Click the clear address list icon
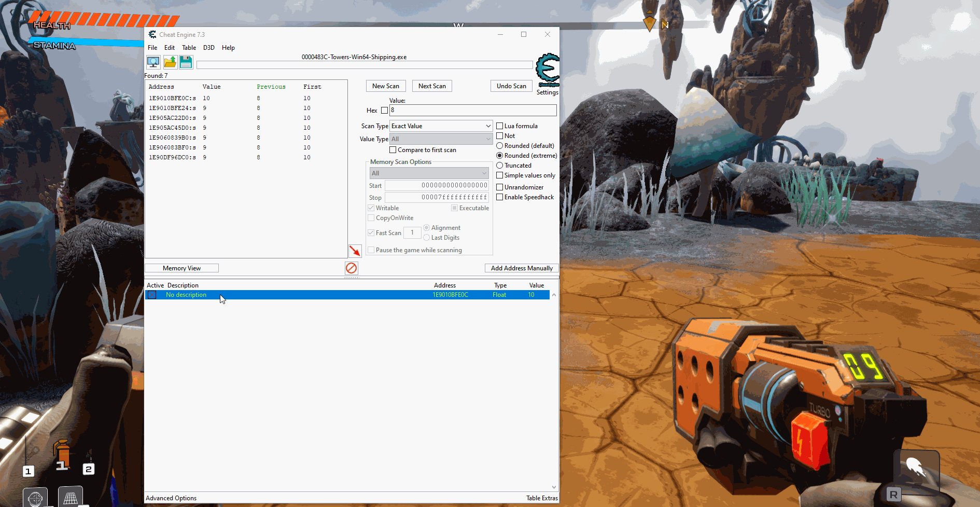This screenshot has height=507, width=980. 352,268
